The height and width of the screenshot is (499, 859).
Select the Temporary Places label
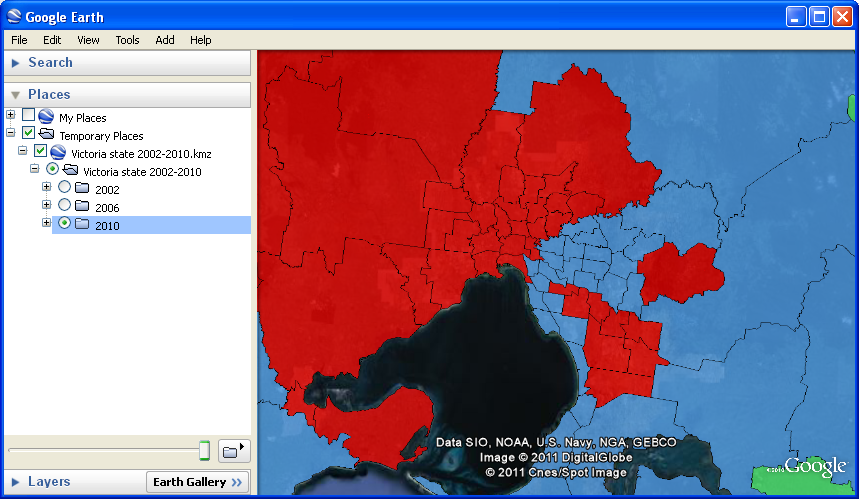pyautogui.click(x=101, y=136)
